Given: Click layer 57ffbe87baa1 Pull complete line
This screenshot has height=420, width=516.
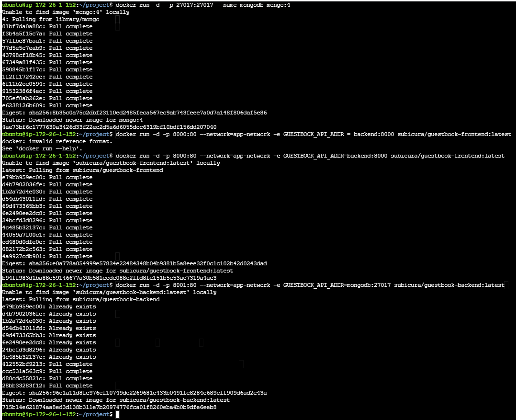Looking at the screenshot, I should click(47, 41).
